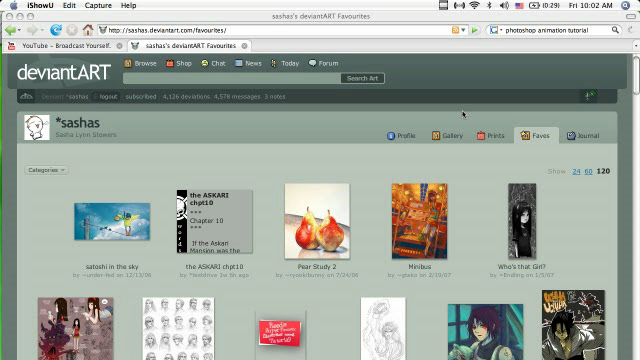Click the deviantART search input field
The height and width of the screenshot is (360, 640).
[232, 78]
